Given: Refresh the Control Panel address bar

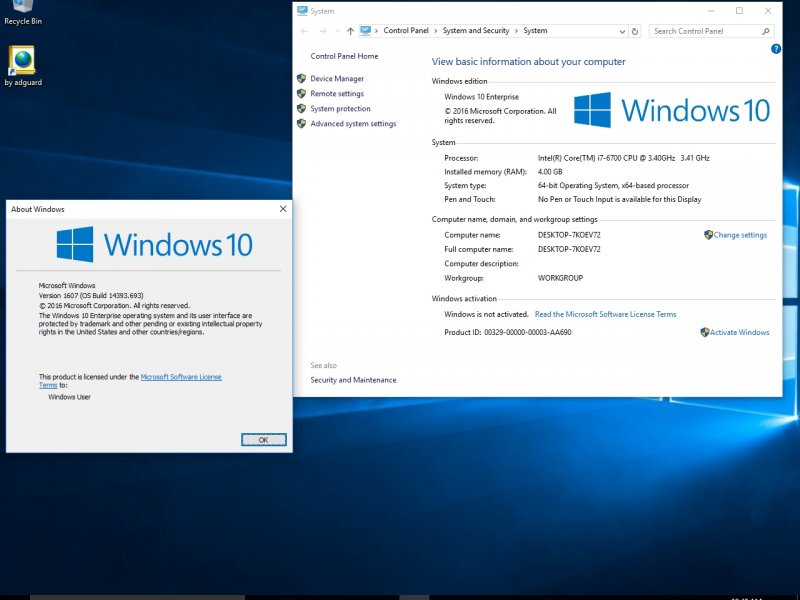Looking at the screenshot, I should click(x=635, y=31).
